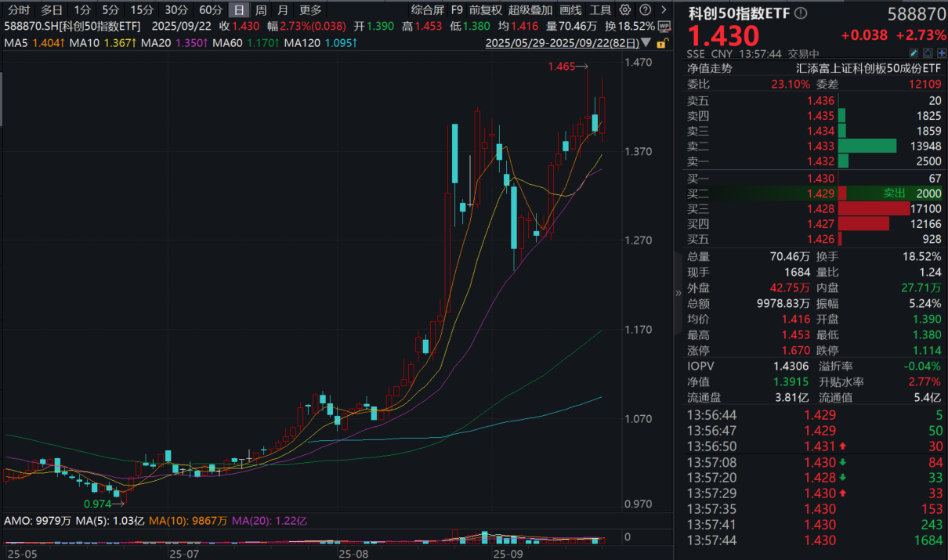Viewport: 948px width, 560px height.
Task: Expand the toolbar with the right chevron
Action: tap(664, 10)
